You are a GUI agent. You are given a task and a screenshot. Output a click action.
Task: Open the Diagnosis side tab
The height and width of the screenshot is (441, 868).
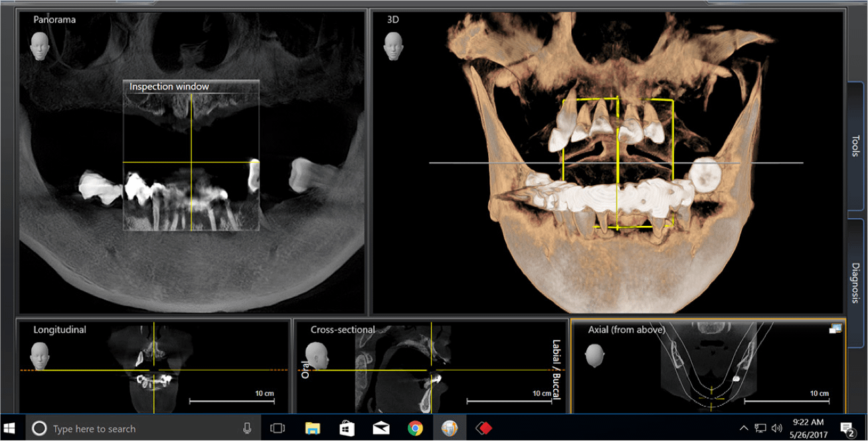tap(855, 282)
